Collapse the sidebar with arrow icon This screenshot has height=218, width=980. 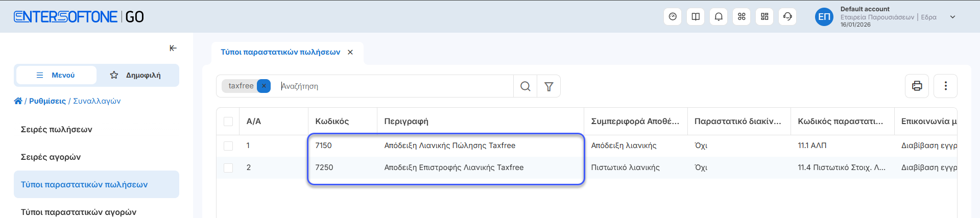point(173,48)
